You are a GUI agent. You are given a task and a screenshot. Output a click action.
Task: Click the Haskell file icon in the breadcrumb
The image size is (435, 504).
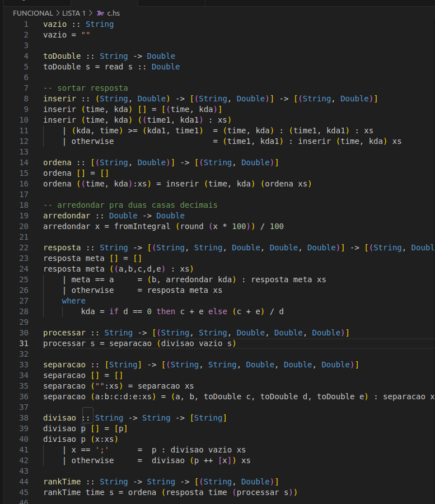click(100, 13)
